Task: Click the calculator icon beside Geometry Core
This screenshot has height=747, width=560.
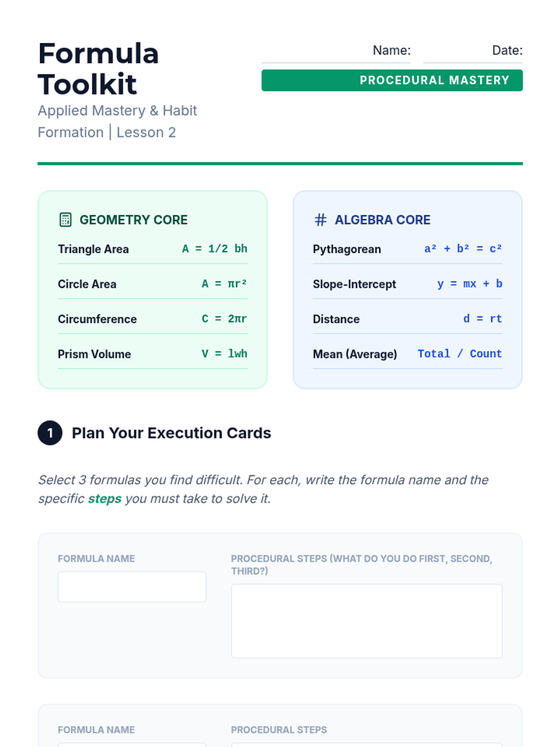Action: (x=65, y=220)
